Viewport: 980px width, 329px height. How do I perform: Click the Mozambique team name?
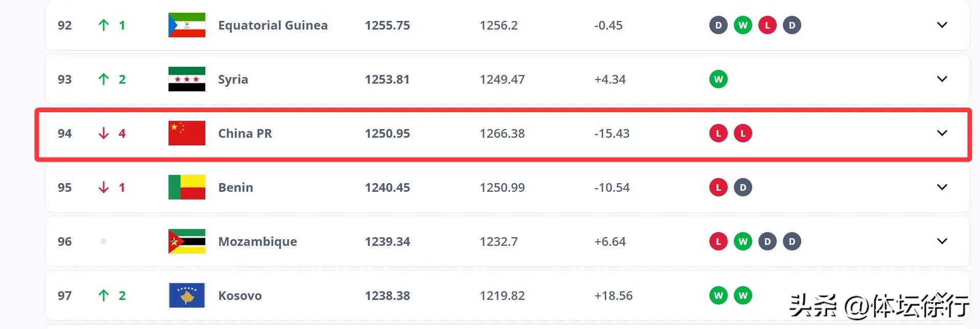point(257,242)
